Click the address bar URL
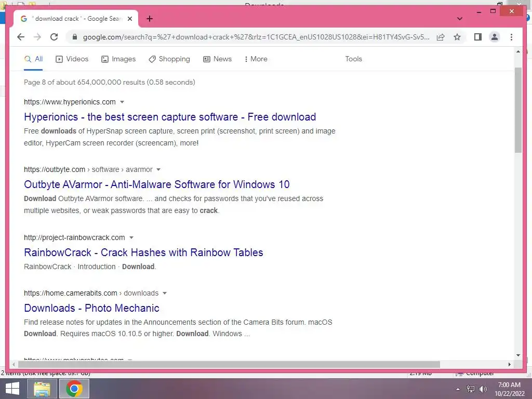532x399 pixels. [256, 37]
